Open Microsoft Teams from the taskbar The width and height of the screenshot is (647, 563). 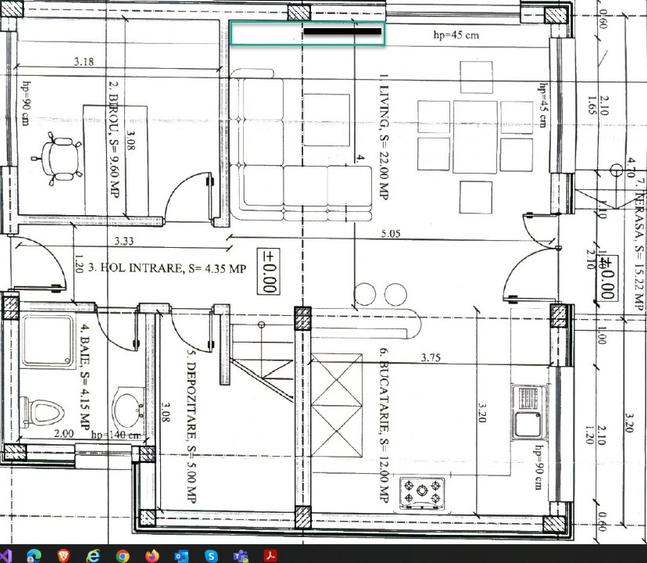[241, 555]
